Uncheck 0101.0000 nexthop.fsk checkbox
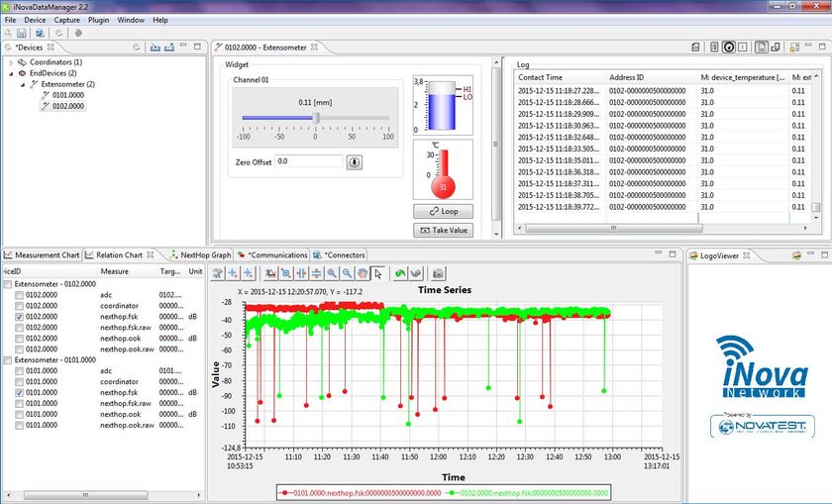This screenshot has width=832, height=504. (x=19, y=392)
